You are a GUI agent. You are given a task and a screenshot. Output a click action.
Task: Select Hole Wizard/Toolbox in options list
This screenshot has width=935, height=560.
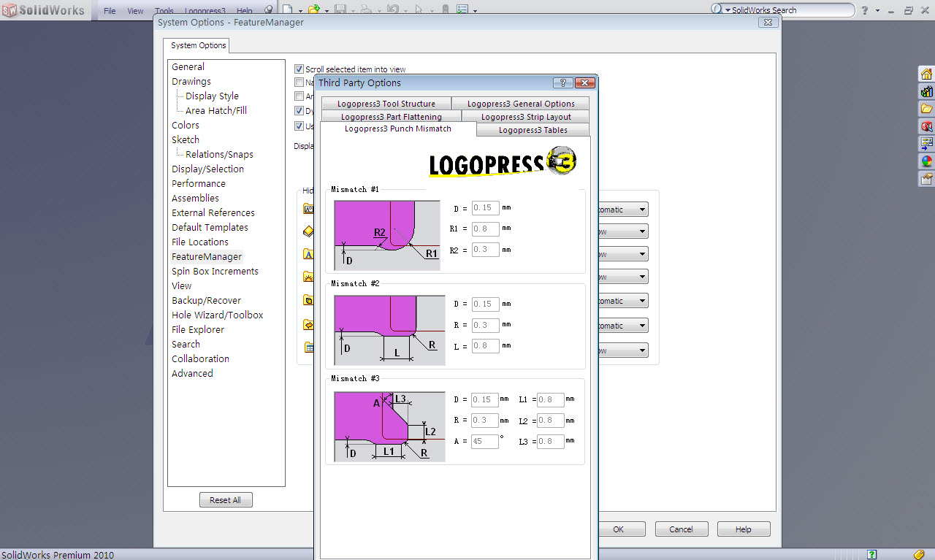pos(218,315)
